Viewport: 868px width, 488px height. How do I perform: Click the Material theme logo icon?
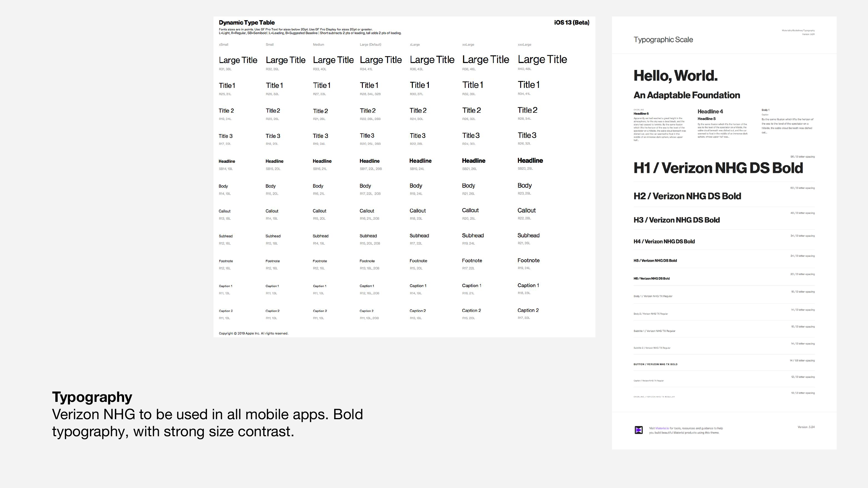pyautogui.click(x=639, y=430)
